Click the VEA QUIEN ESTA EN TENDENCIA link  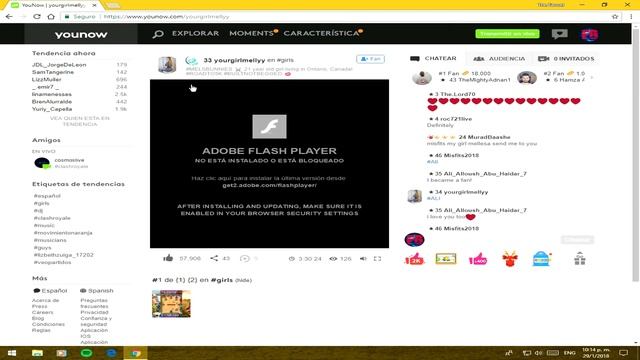pyautogui.click(x=80, y=121)
